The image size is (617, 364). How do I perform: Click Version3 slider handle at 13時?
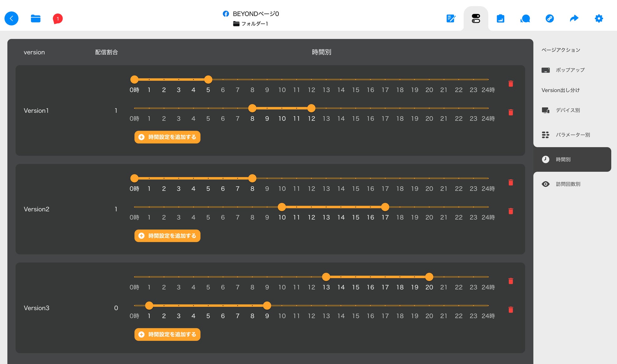(x=326, y=277)
